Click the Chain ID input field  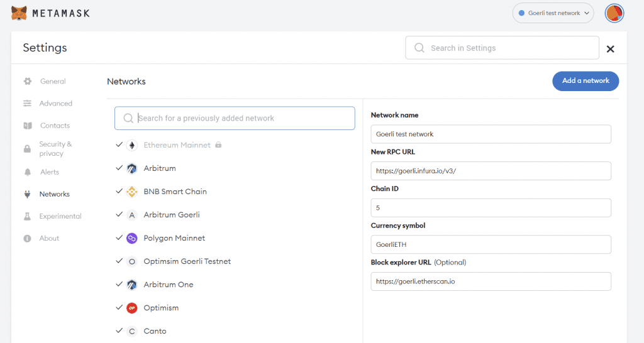pyautogui.click(x=491, y=208)
